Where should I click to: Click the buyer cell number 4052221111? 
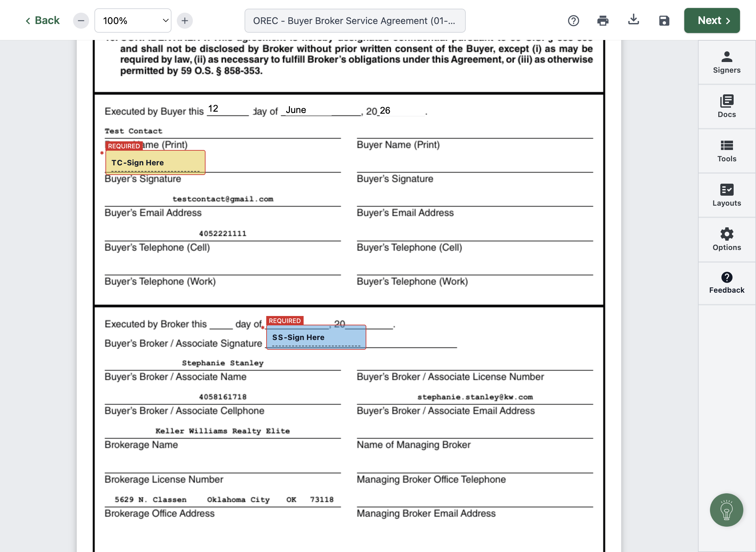[x=222, y=233]
